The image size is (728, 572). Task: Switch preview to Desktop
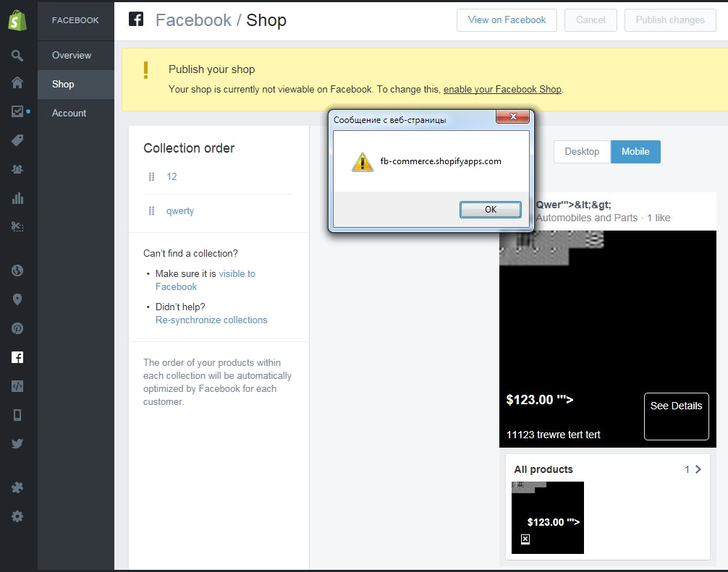(x=582, y=152)
